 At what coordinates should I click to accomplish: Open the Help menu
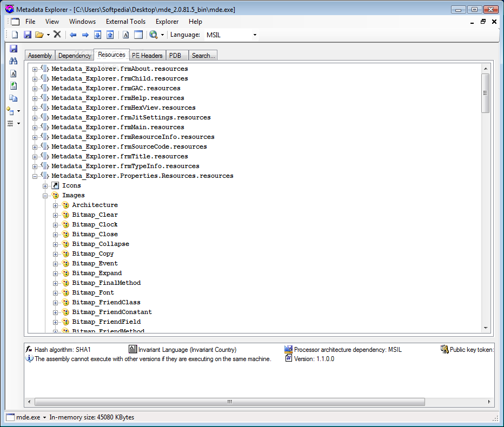195,22
